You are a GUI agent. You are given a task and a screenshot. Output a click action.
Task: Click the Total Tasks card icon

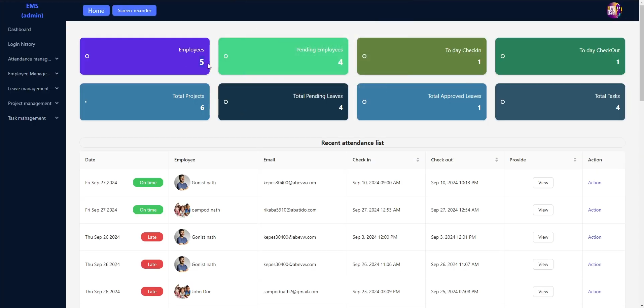click(503, 102)
